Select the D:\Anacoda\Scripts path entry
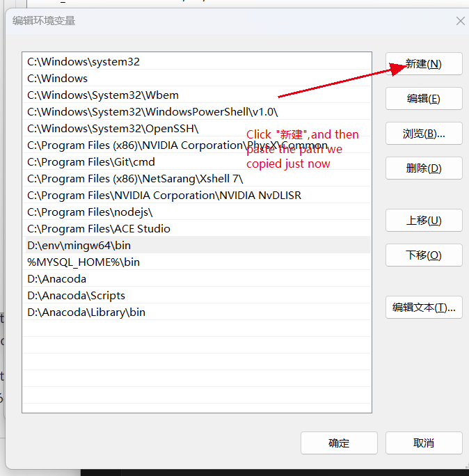This screenshot has width=469, height=476. coord(76,296)
